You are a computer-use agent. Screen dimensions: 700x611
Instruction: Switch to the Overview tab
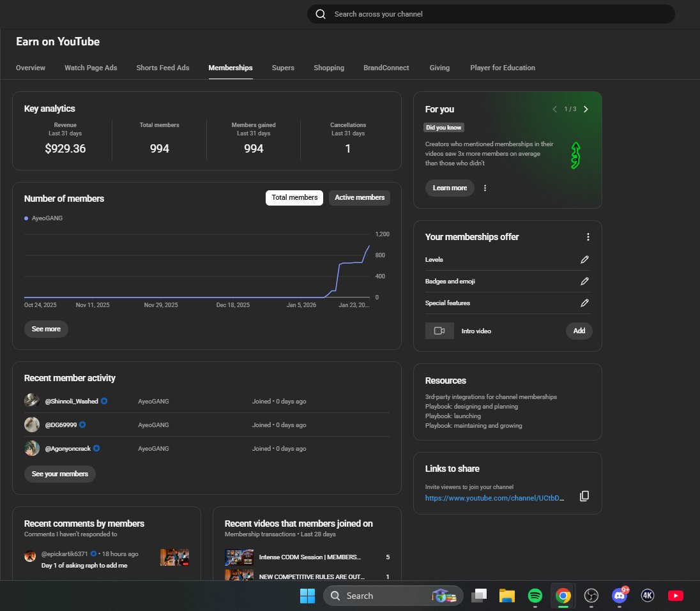point(31,68)
